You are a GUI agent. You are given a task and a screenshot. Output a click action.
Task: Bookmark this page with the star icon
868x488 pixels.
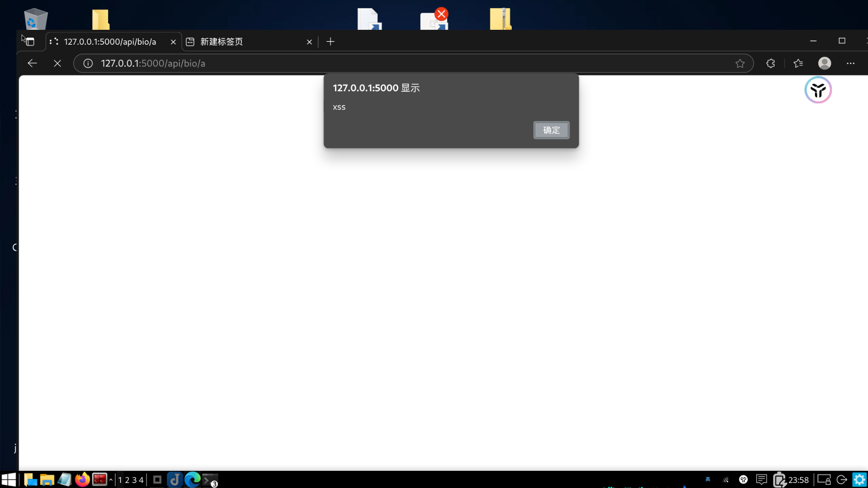740,63
